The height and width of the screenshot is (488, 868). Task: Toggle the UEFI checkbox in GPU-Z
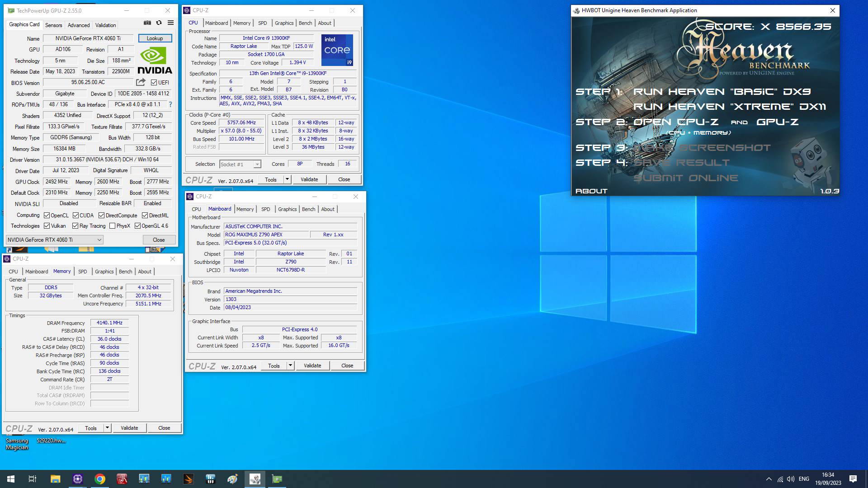pos(154,83)
